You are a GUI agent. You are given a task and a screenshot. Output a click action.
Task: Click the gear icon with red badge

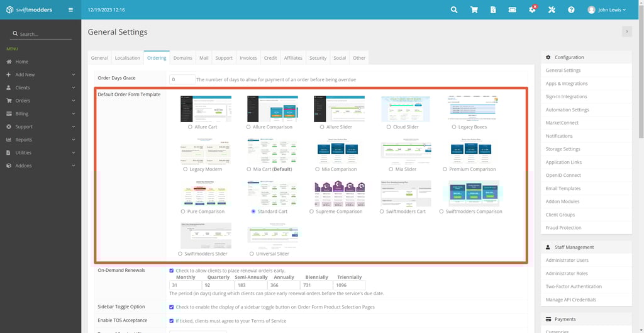click(x=532, y=10)
